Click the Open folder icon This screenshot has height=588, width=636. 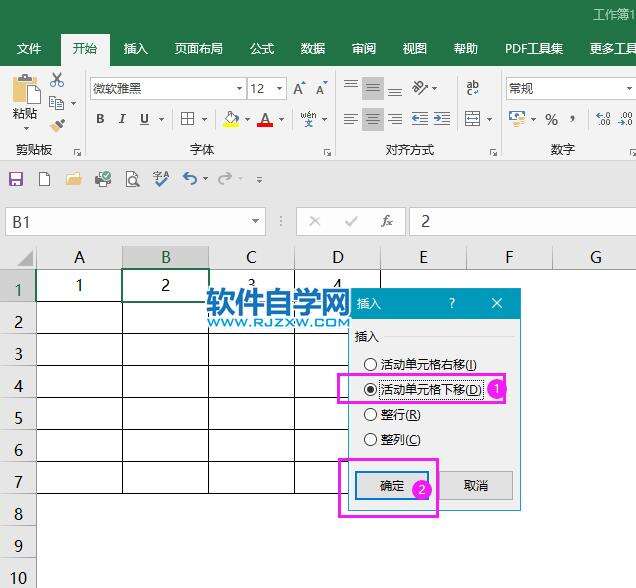pos(74,179)
